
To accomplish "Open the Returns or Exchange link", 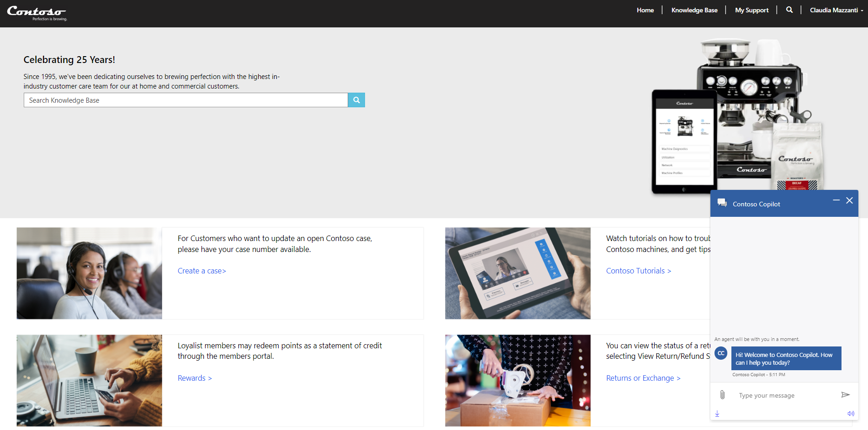I will [643, 378].
